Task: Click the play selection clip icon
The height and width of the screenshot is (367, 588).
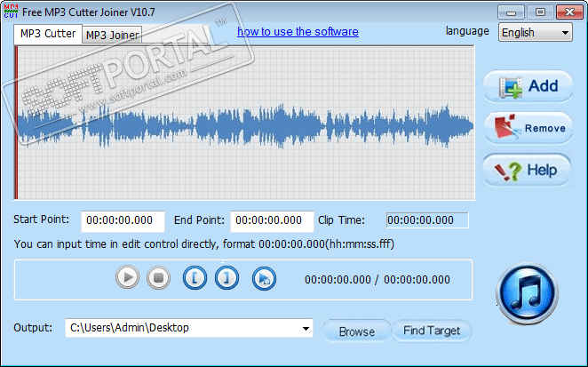Action: pyautogui.click(x=262, y=278)
